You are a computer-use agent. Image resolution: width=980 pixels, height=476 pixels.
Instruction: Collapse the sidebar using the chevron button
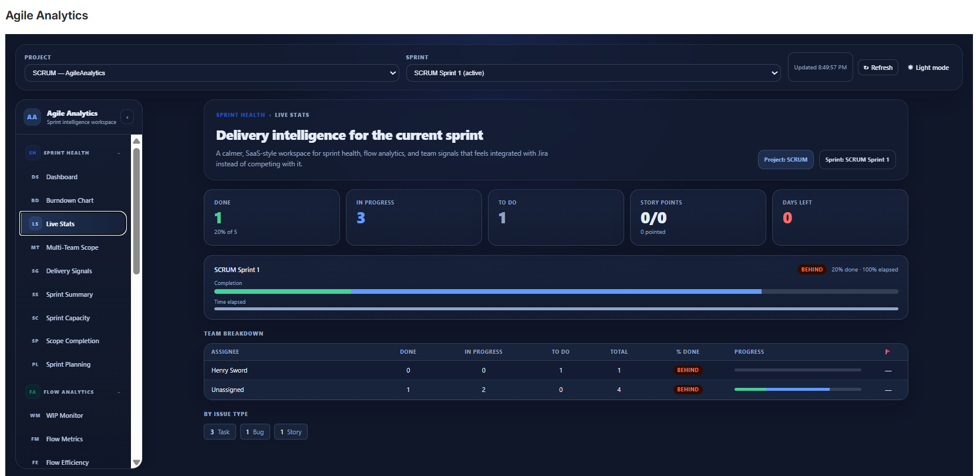coord(127,117)
